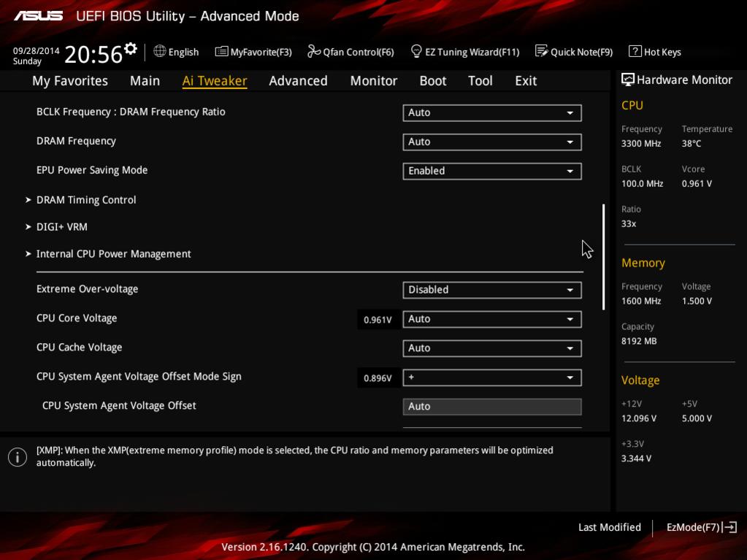Click BCLK value 100.0 MHz
This screenshot has height=560, width=747.
(642, 183)
